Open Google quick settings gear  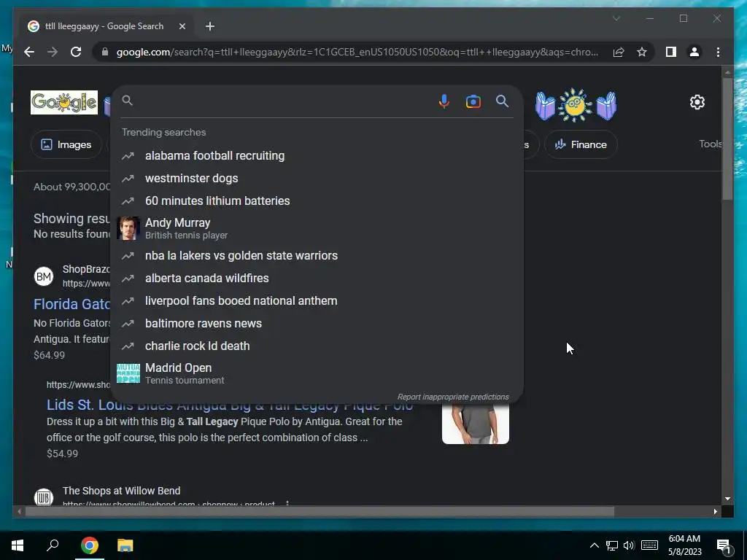coord(697,102)
